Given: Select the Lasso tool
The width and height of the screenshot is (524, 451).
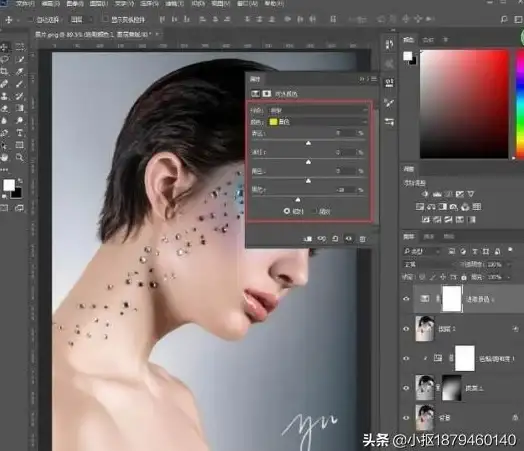Looking at the screenshot, I should tap(5, 59).
